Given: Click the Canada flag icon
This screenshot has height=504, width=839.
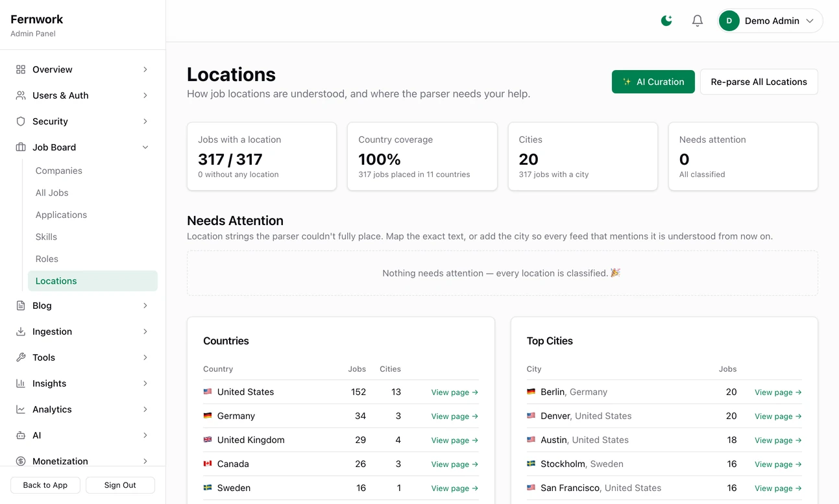Looking at the screenshot, I should [x=208, y=464].
